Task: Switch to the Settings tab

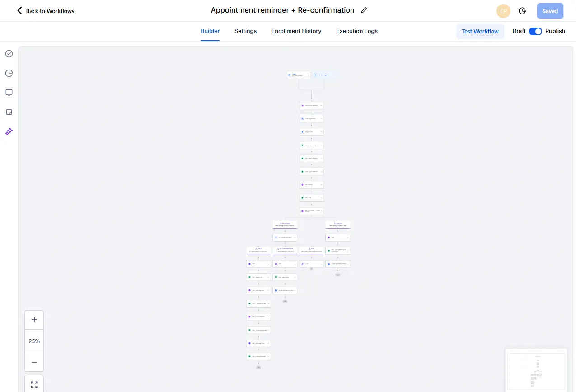Action: pyautogui.click(x=245, y=31)
